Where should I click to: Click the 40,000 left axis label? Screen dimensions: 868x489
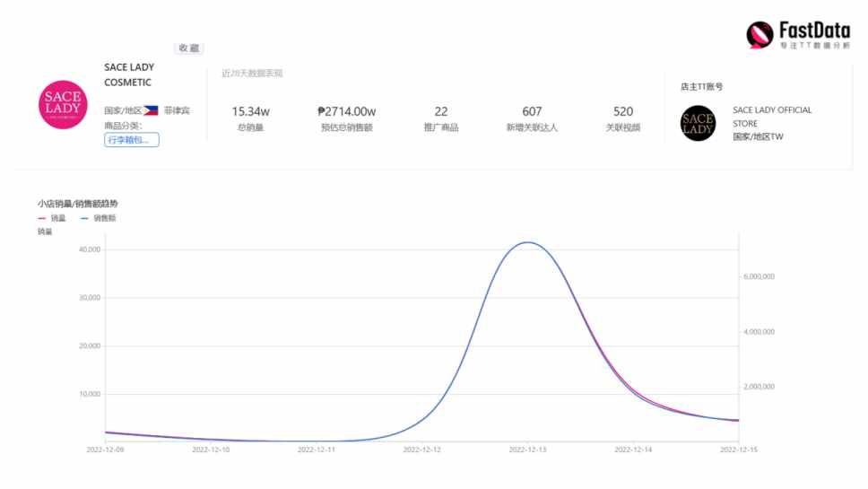coord(90,249)
